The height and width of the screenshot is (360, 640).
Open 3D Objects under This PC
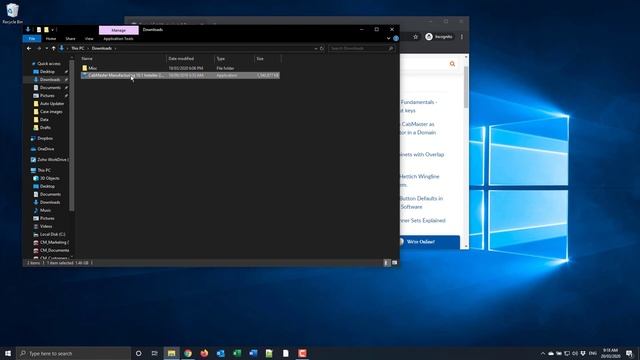pyautogui.click(x=49, y=178)
